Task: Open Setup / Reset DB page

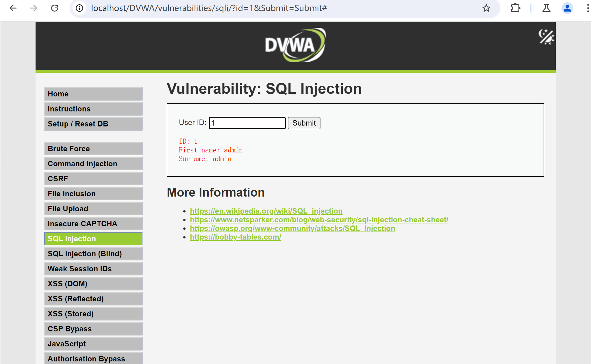Action: click(93, 124)
